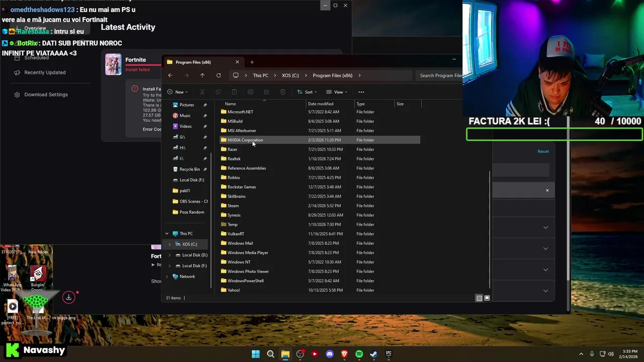Select Program Files (x86) Explorer tab
This screenshot has width=644, height=362.
pos(204,62)
